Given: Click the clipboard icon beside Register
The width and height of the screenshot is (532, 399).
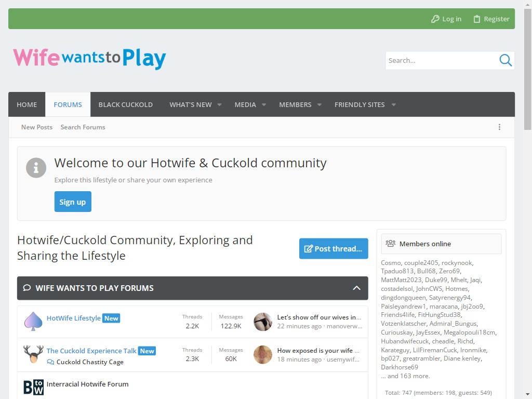Looking at the screenshot, I should click(477, 19).
